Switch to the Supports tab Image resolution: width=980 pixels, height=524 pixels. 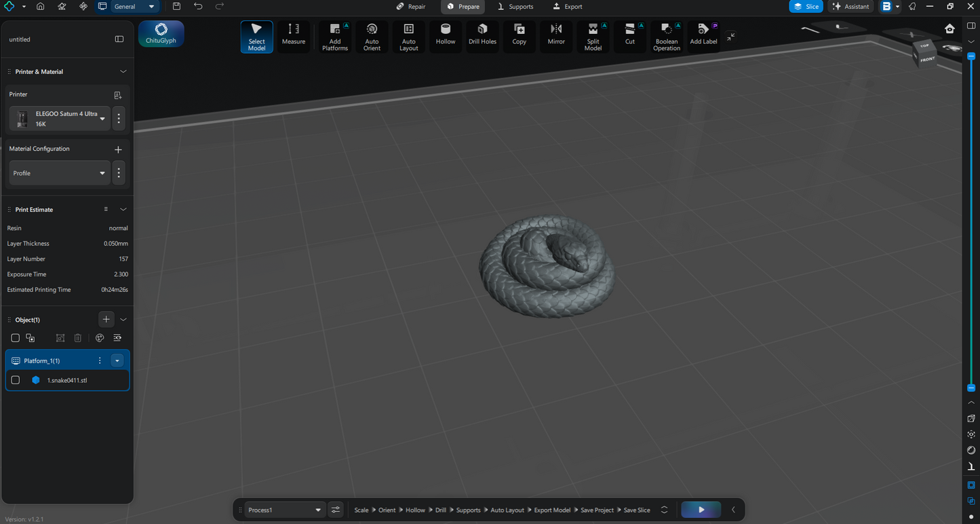pos(515,7)
